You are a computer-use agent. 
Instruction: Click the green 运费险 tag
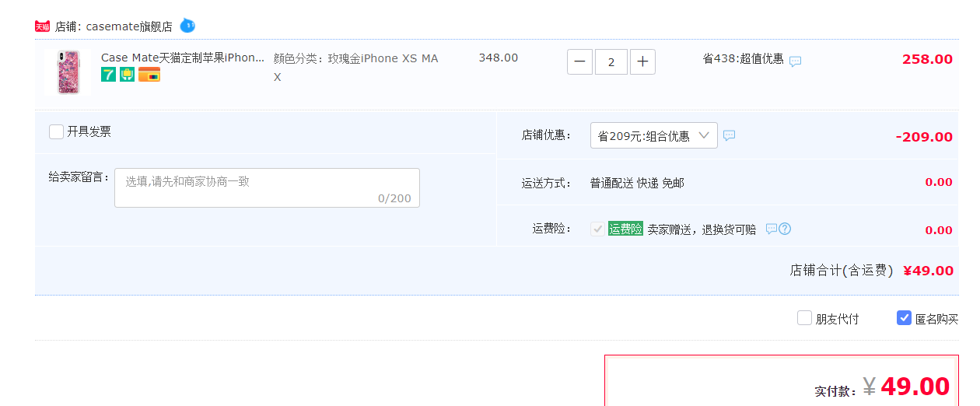(625, 229)
